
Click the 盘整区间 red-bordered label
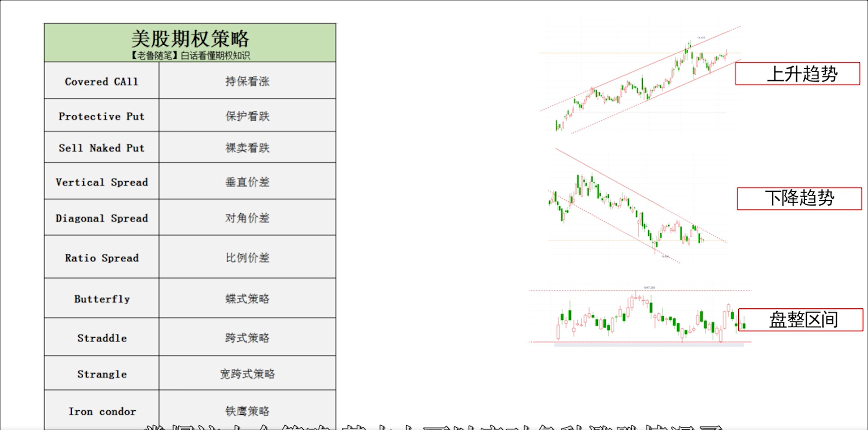pos(801,320)
